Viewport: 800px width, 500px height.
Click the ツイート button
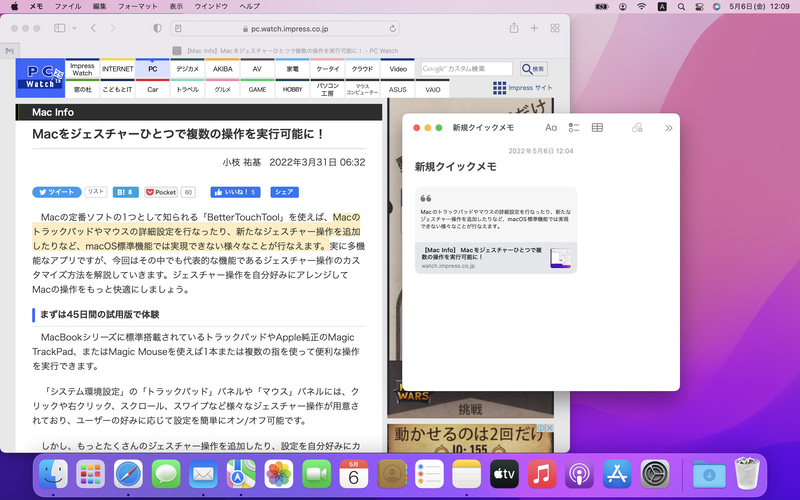tap(57, 192)
